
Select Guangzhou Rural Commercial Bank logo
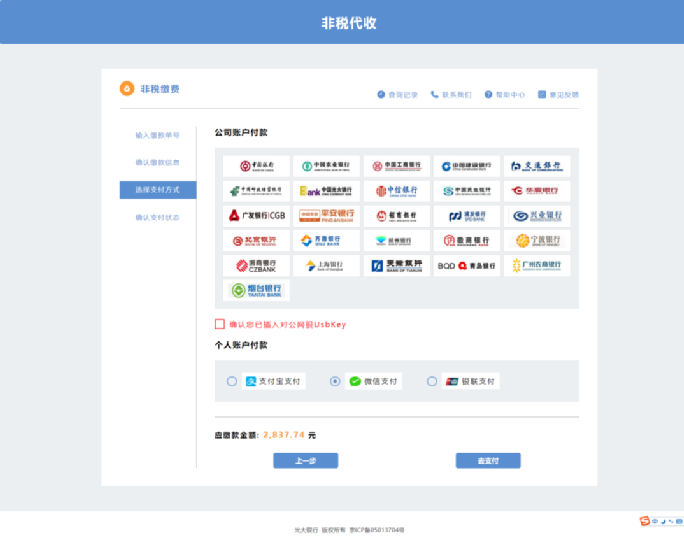click(x=537, y=265)
